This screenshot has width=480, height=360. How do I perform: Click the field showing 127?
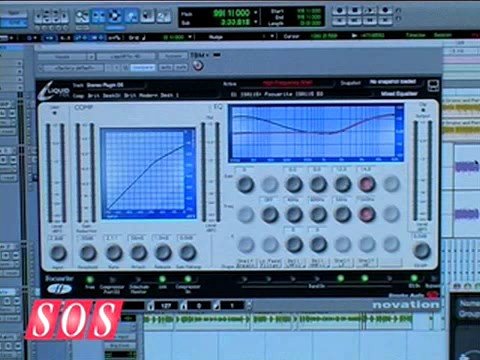coord(166,305)
